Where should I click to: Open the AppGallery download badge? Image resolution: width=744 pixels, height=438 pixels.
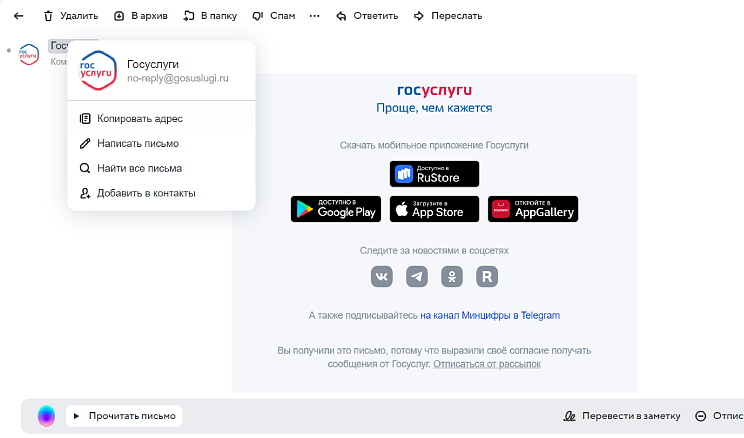pos(533,209)
